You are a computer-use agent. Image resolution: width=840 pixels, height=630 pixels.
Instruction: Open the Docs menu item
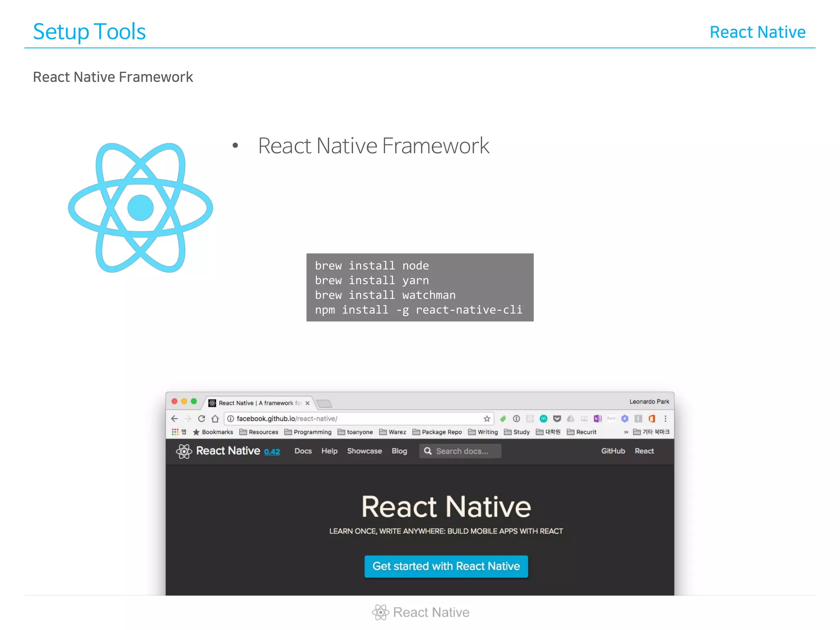(x=303, y=451)
